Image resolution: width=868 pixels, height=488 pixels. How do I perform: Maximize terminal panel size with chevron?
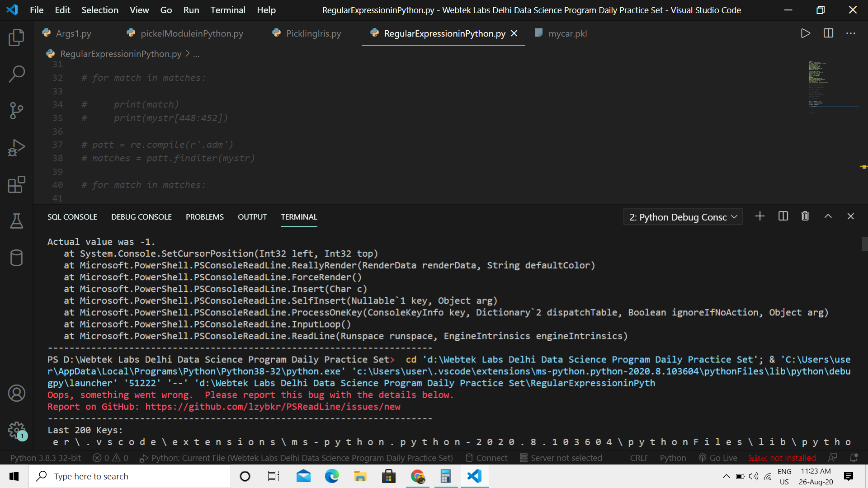click(x=828, y=216)
